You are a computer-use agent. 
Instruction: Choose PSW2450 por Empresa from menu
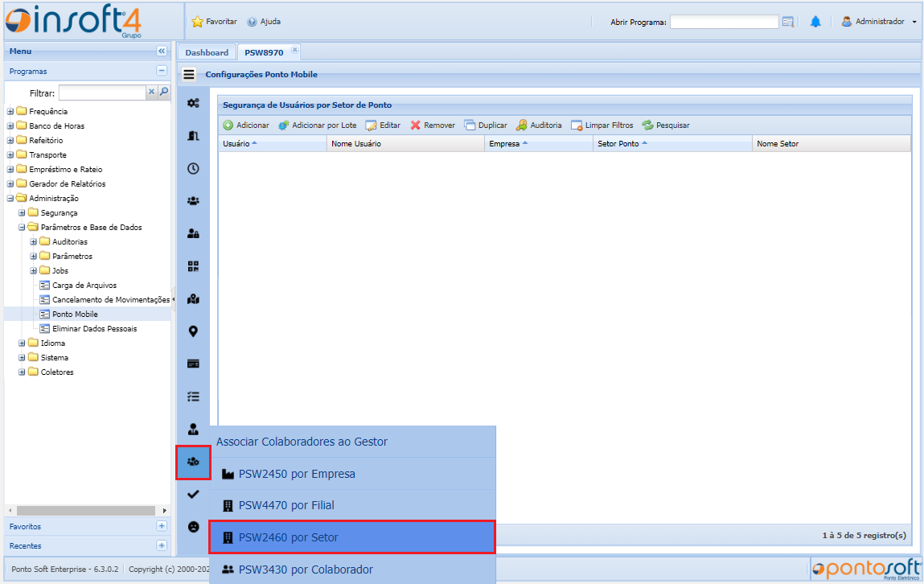coord(351,474)
